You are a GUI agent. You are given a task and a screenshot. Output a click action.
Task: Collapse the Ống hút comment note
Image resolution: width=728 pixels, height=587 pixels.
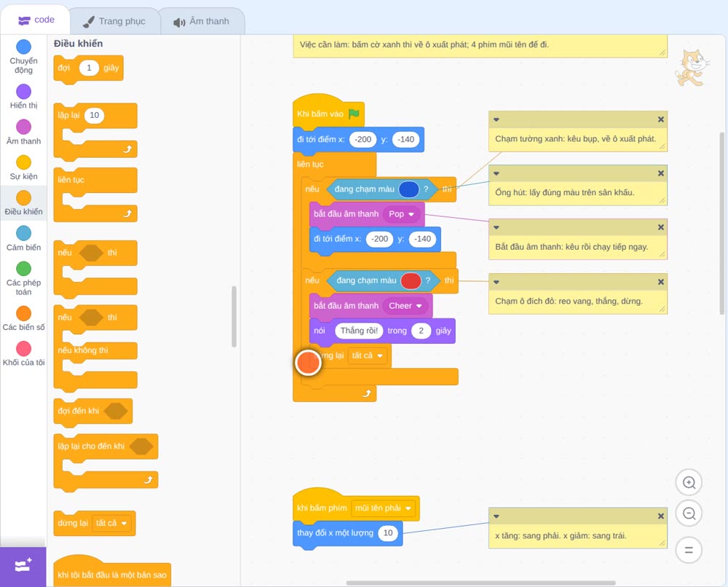pyautogui.click(x=496, y=173)
